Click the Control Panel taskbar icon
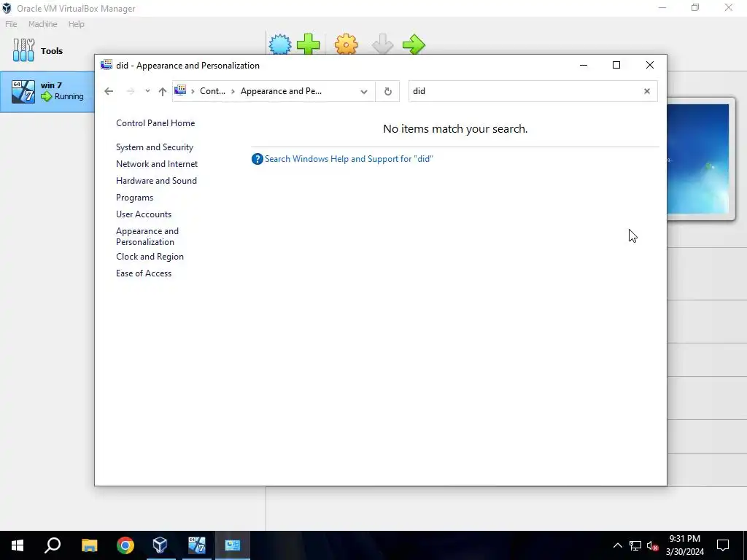 [233, 545]
